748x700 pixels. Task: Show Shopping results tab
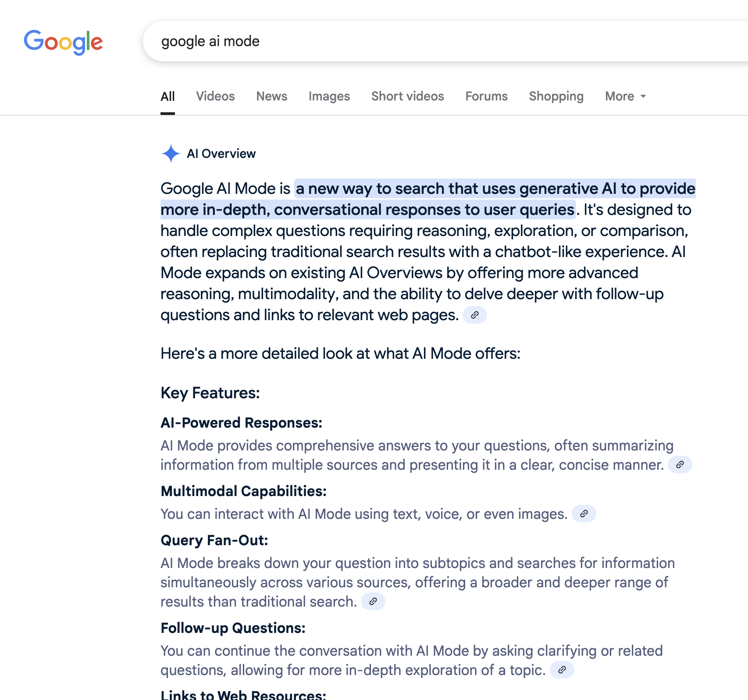click(556, 96)
